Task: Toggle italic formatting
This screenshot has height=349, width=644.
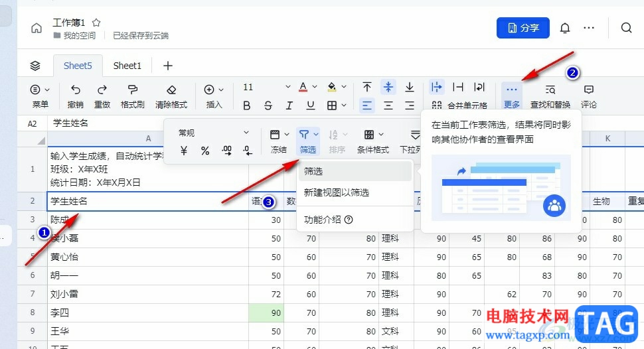Action: [x=289, y=105]
